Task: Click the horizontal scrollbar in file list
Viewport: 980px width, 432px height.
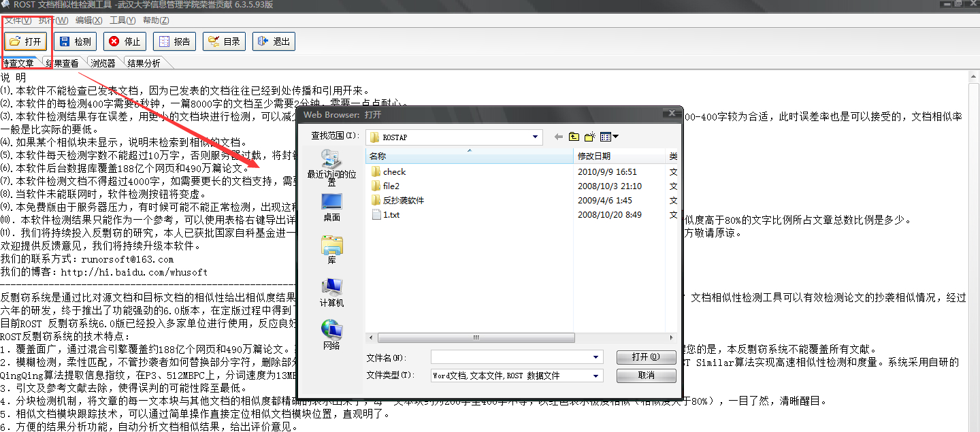Action: click(x=476, y=337)
